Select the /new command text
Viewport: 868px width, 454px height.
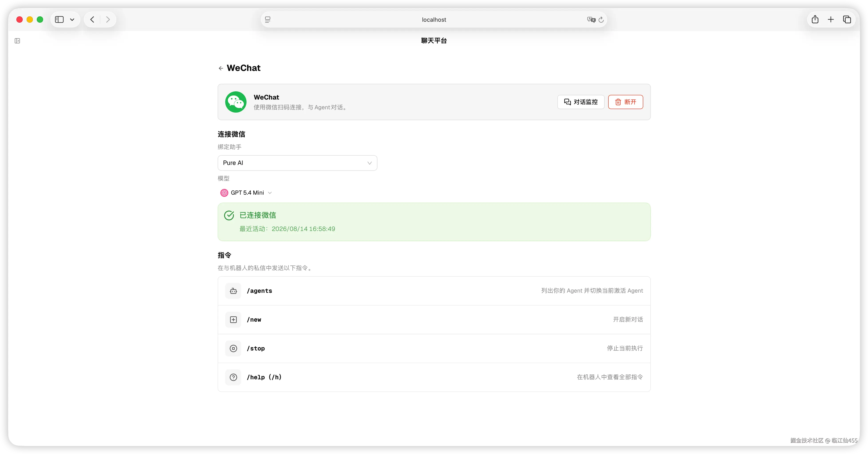coord(254,320)
